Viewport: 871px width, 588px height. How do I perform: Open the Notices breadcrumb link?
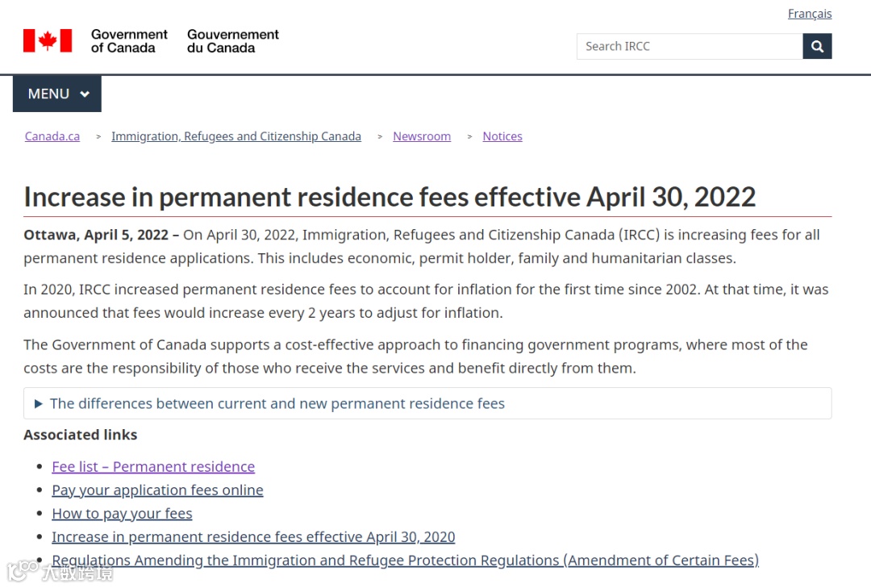click(x=502, y=136)
